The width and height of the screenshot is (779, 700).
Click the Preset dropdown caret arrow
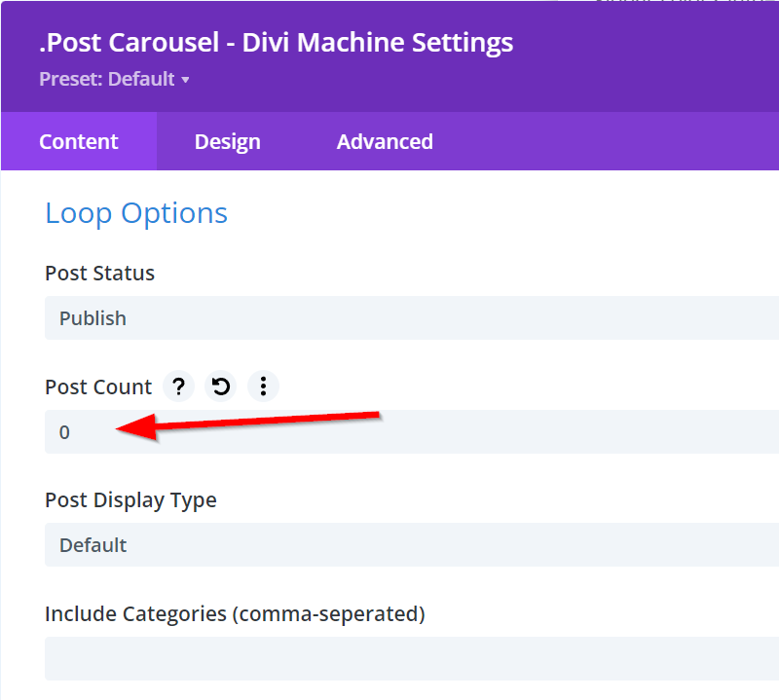click(x=185, y=80)
